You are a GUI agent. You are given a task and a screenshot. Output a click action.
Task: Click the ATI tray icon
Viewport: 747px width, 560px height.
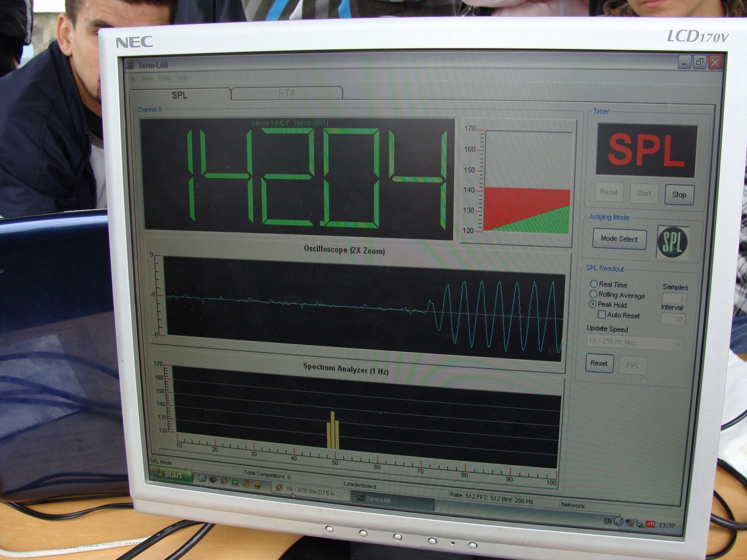(x=650, y=525)
